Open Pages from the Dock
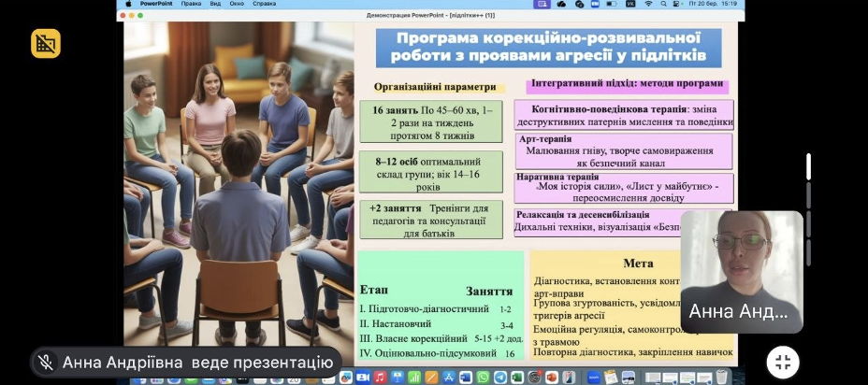The width and height of the screenshot is (868, 385). tap(432, 378)
